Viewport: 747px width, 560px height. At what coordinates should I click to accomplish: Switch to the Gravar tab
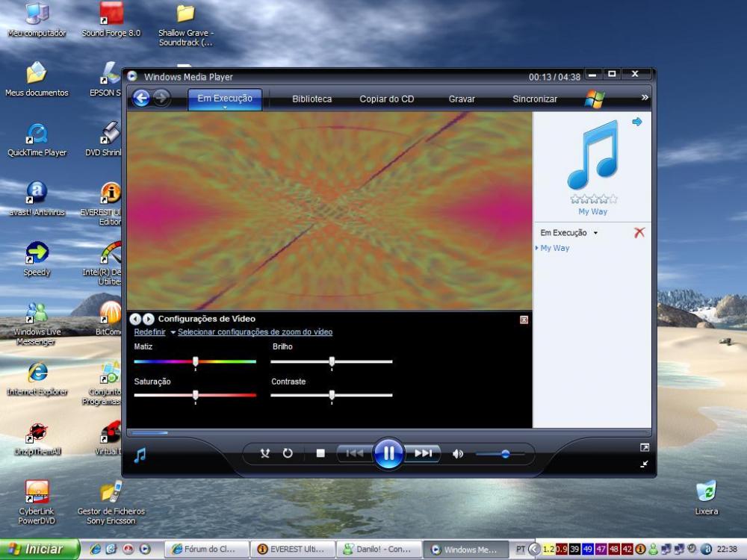[462, 99]
